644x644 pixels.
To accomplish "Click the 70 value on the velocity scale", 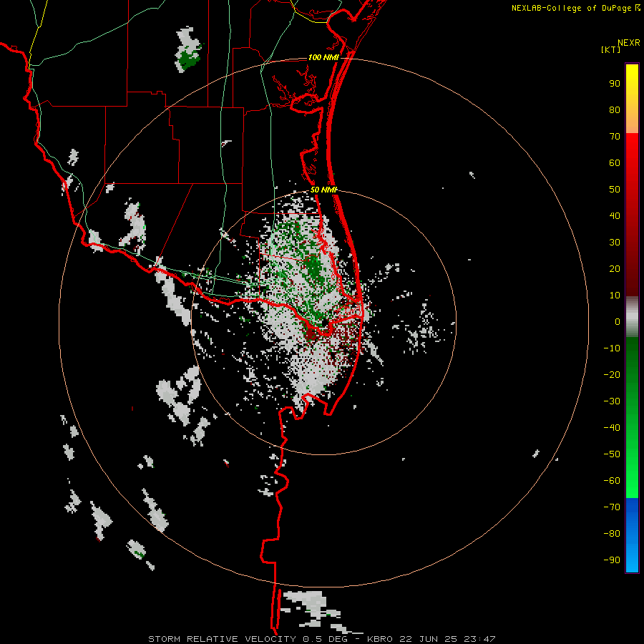I will pyautogui.click(x=615, y=137).
